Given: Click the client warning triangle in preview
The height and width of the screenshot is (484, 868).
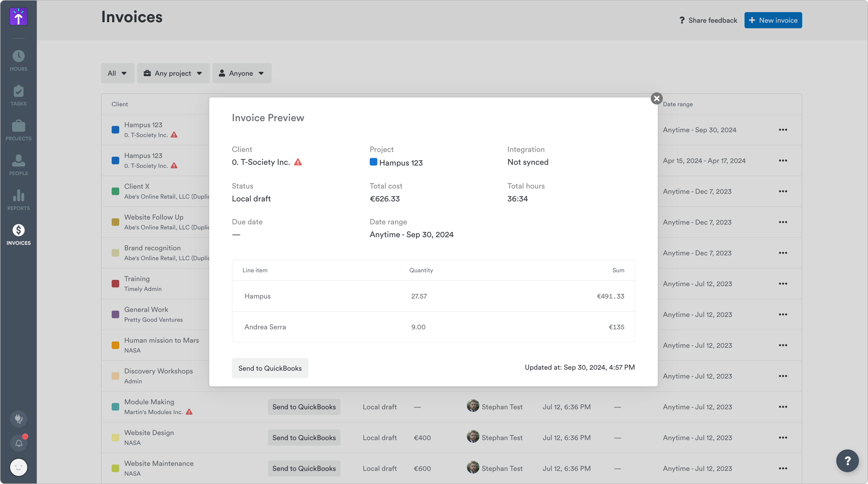Looking at the screenshot, I should [x=298, y=162].
